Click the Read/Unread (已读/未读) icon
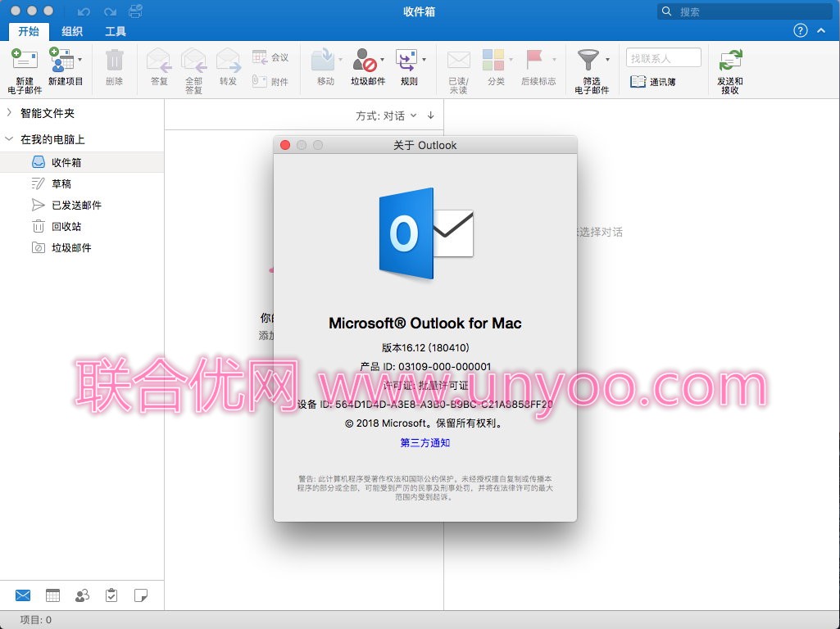 [459, 60]
